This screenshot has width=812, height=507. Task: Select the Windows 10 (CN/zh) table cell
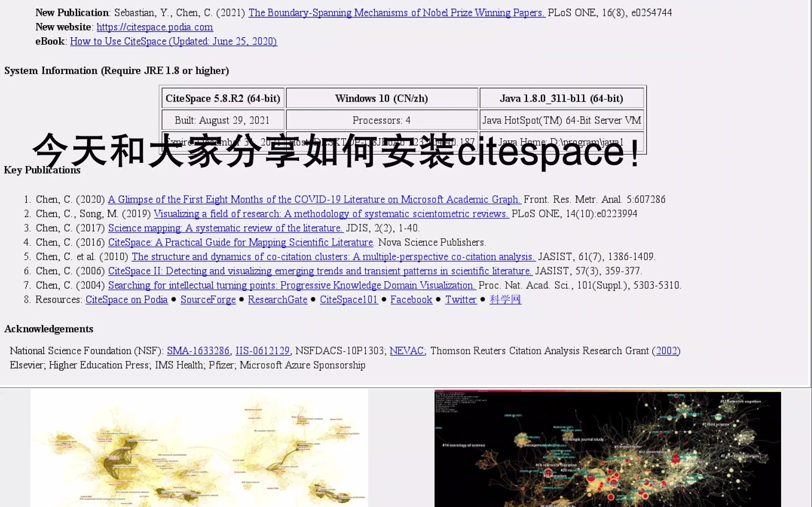[382, 98]
